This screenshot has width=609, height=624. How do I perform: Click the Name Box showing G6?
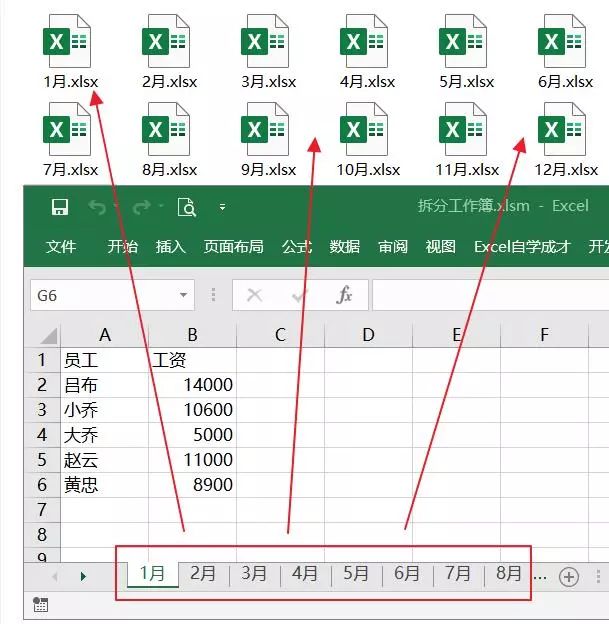click(112, 295)
